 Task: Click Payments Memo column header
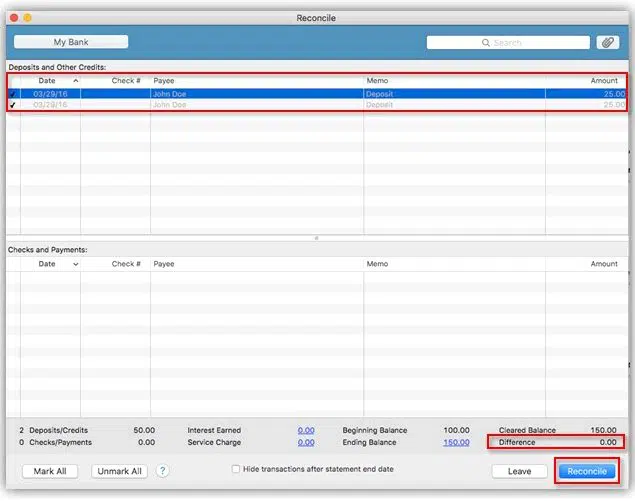click(454, 264)
